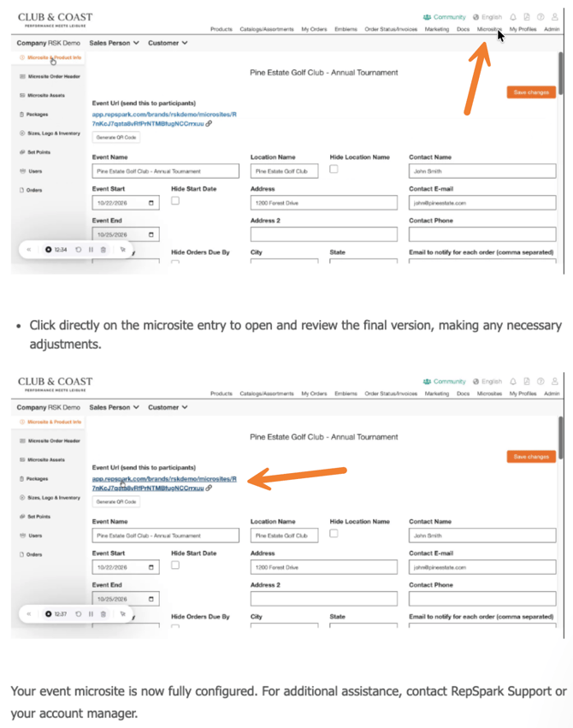Tick Hide Location Name checkbox in the top screenshot
This screenshot has width=573, height=728.
coord(334,169)
